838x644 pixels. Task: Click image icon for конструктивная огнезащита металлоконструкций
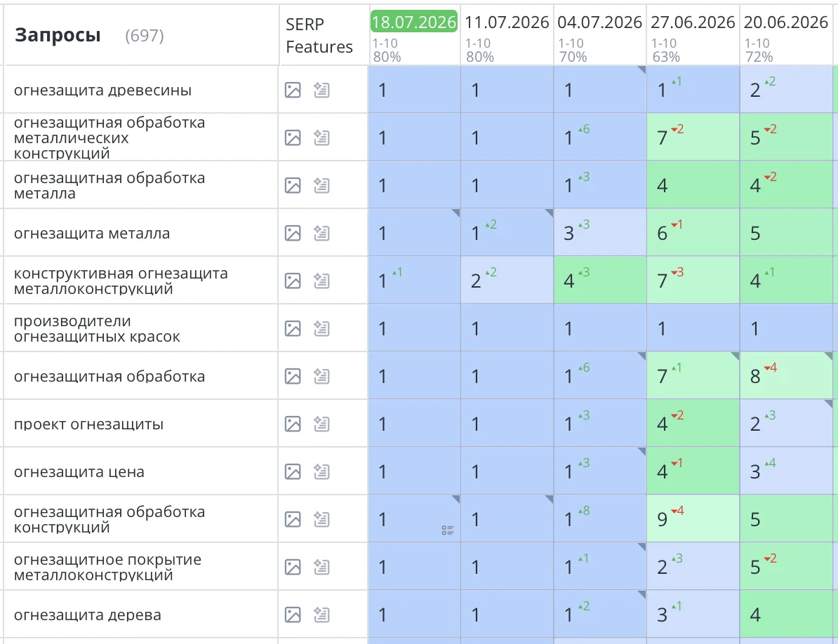tap(293, 281)
